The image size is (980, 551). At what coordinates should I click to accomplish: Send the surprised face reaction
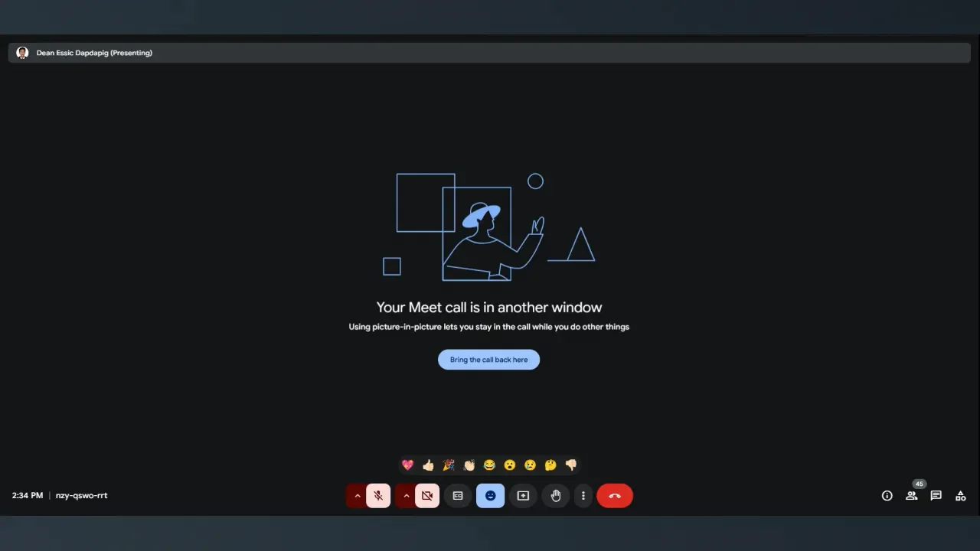[x=510, y=465]
